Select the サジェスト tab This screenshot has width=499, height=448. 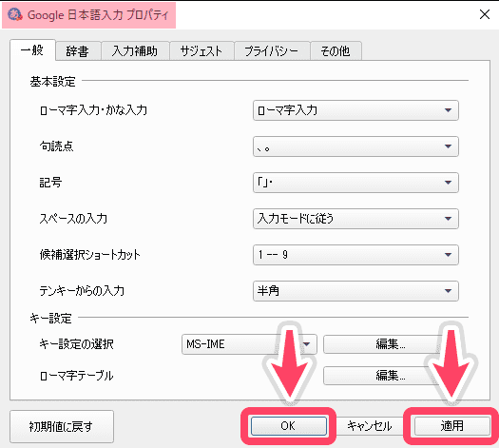tap(202, 51)
